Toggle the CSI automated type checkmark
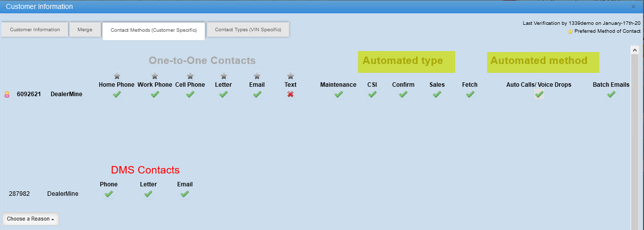 click(372, 94)
